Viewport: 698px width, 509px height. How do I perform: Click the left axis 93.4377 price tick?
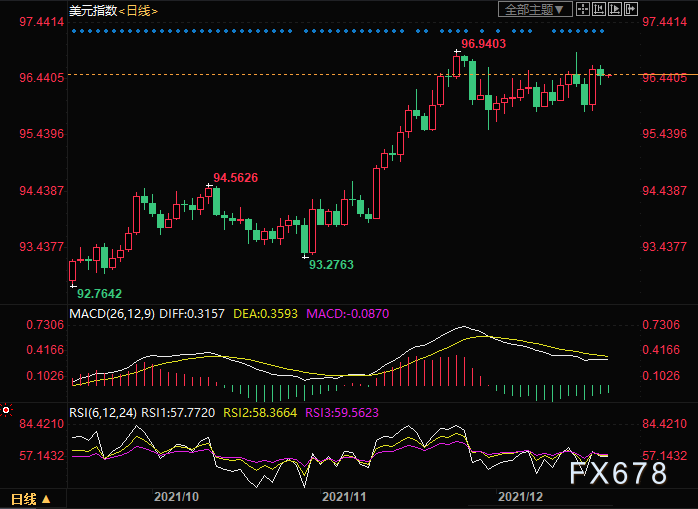(x=41, y=246)
